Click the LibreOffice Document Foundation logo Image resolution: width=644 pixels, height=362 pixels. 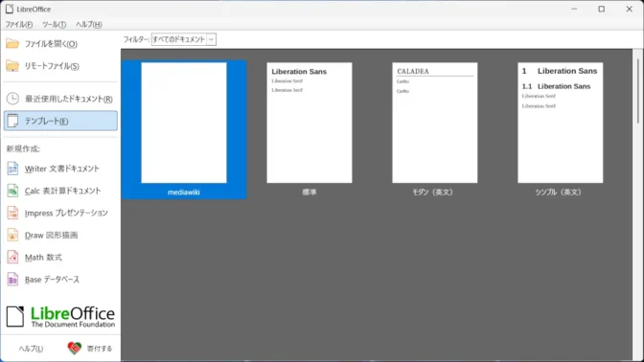pos(60,317)
